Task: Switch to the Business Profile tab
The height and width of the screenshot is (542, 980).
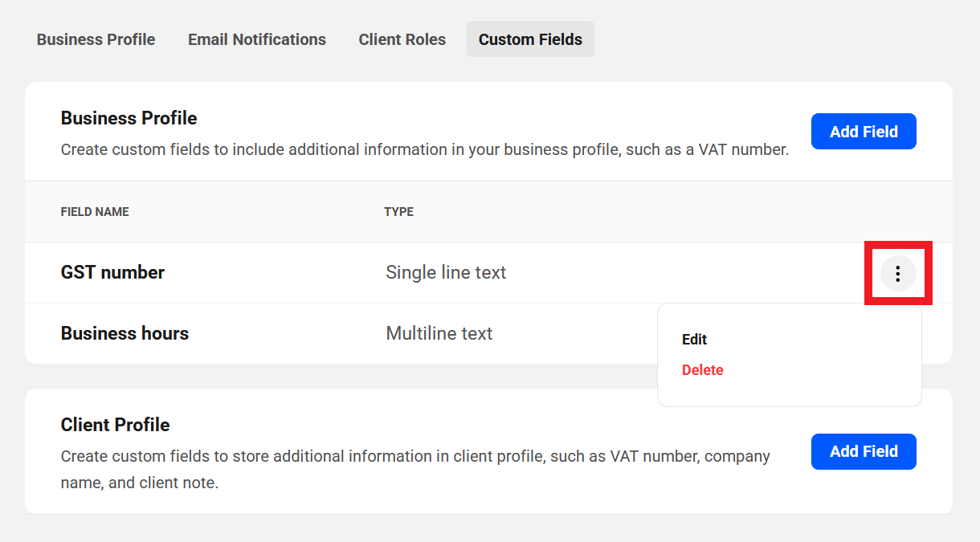Action: point(96,39)
